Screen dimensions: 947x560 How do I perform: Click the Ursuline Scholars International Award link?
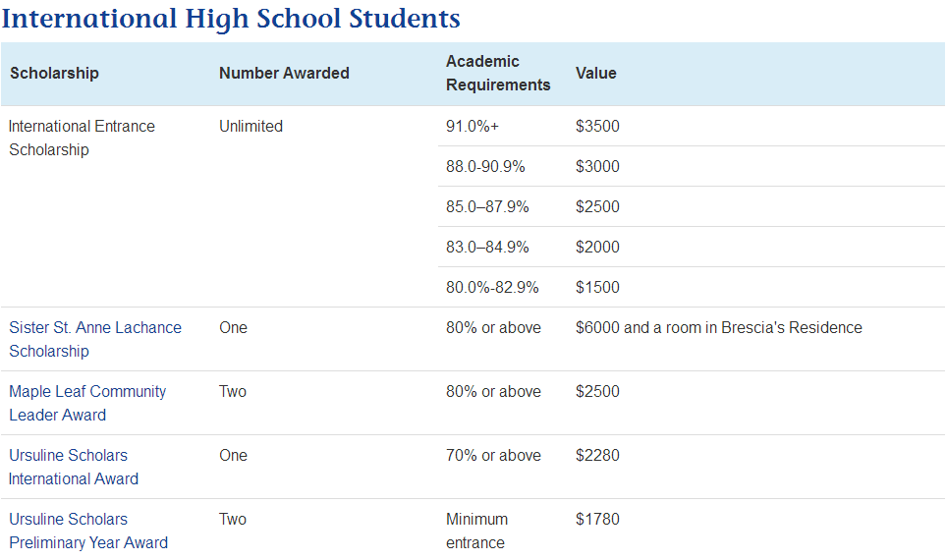coord(74,467)
